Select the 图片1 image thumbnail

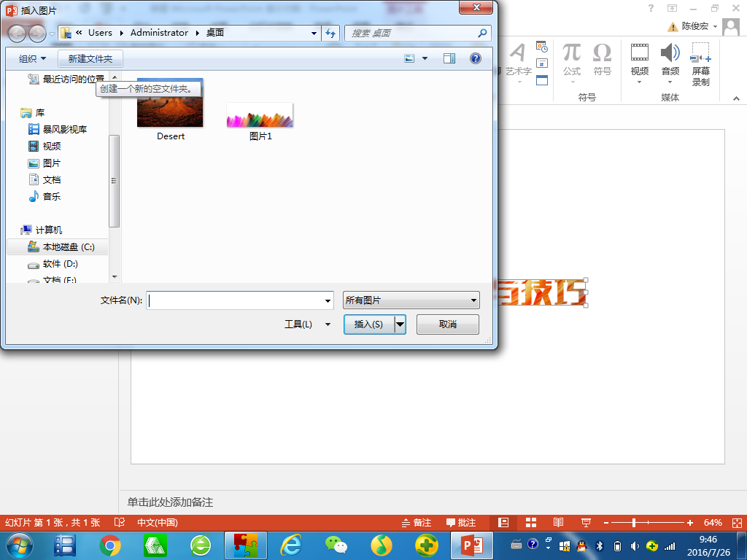click(260, 122)
